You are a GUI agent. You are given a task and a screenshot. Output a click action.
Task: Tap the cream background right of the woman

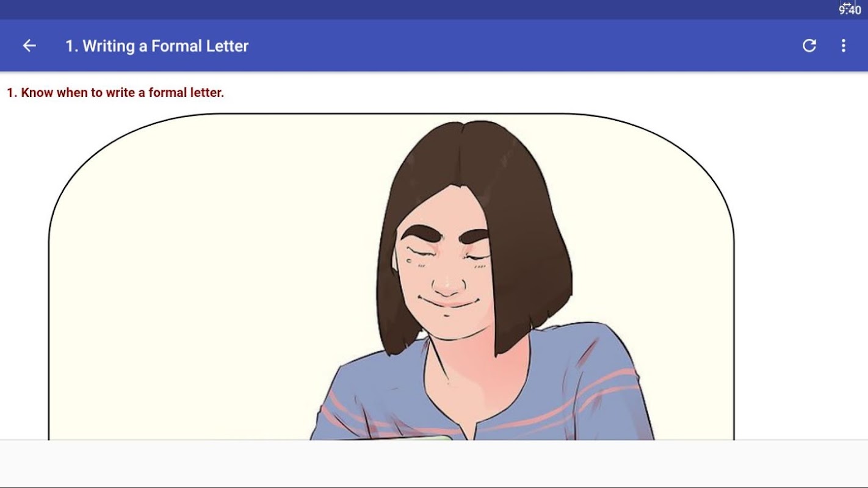(659, 244)
